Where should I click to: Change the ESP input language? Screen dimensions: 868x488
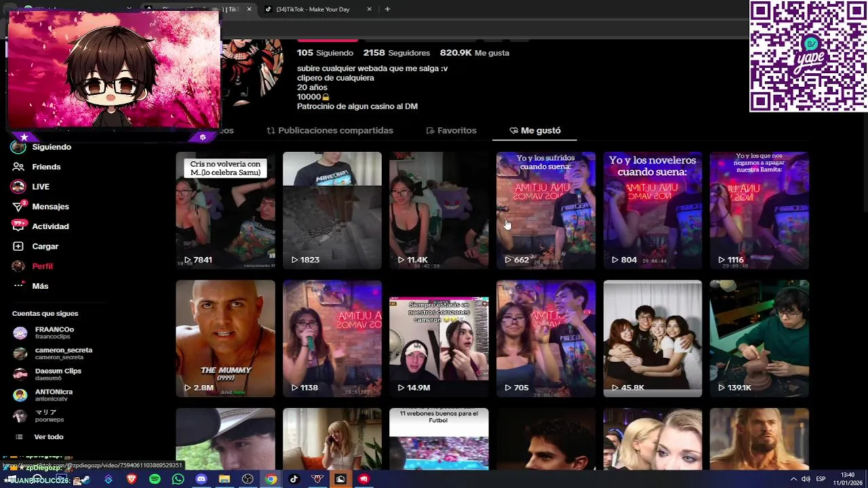click(x=821, y=479)
